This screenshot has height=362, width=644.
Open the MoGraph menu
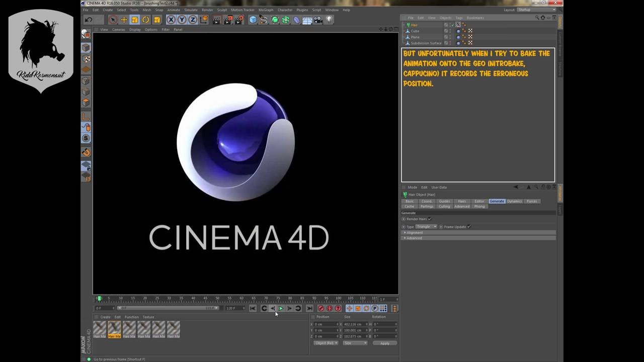pos(266,10)
